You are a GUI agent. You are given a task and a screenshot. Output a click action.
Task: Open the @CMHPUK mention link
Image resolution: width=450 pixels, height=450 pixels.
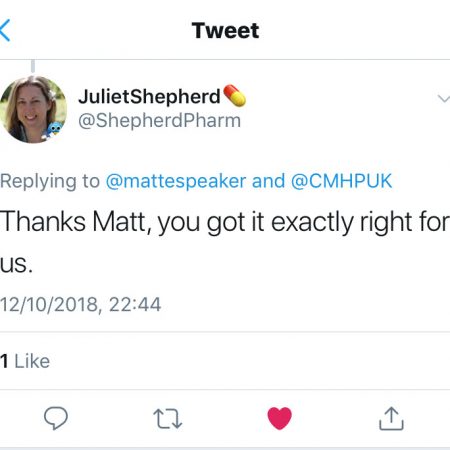click(341, 181)
